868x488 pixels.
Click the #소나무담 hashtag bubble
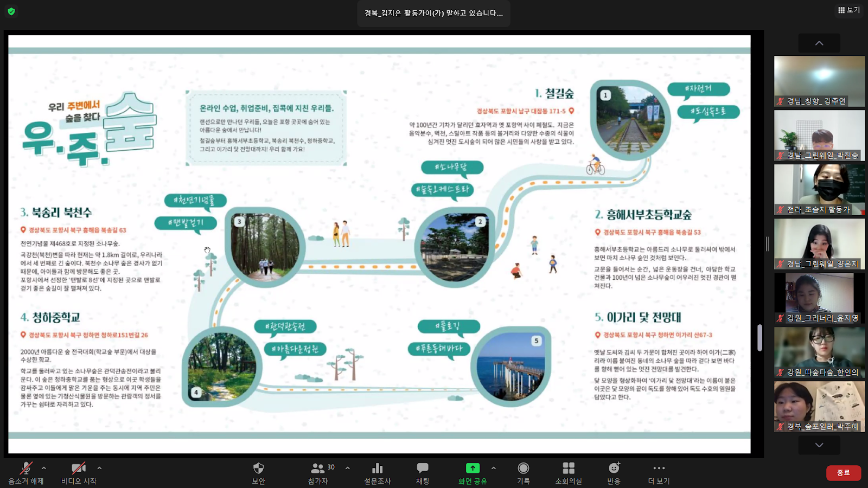pos(452,168)
